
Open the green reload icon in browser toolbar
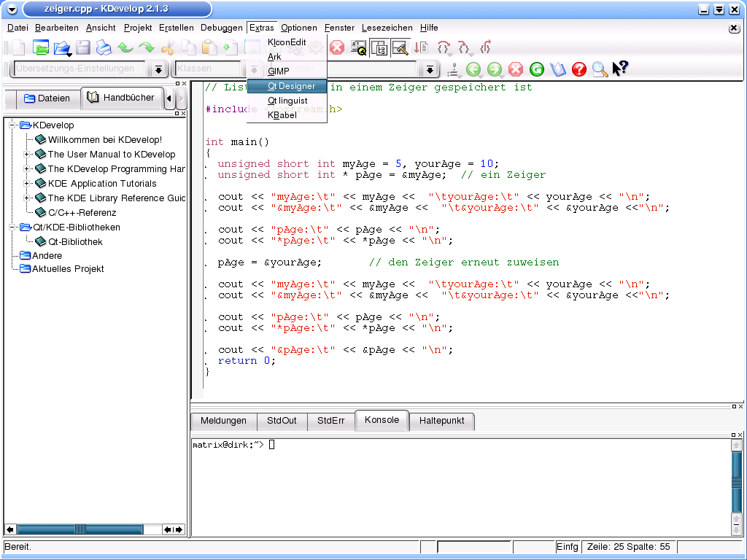[x=537, y=69]
